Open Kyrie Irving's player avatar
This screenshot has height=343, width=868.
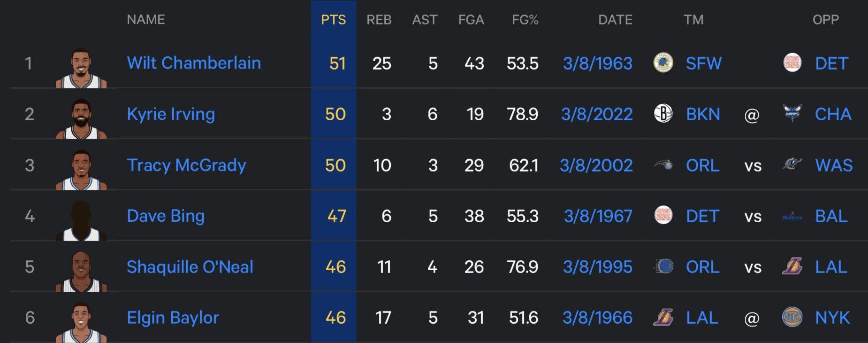point(81,119)
